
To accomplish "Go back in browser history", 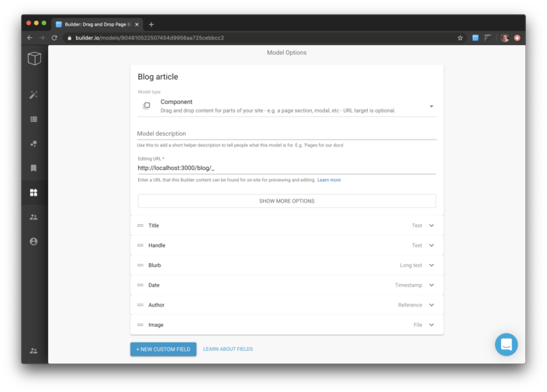I will point(29,38).
